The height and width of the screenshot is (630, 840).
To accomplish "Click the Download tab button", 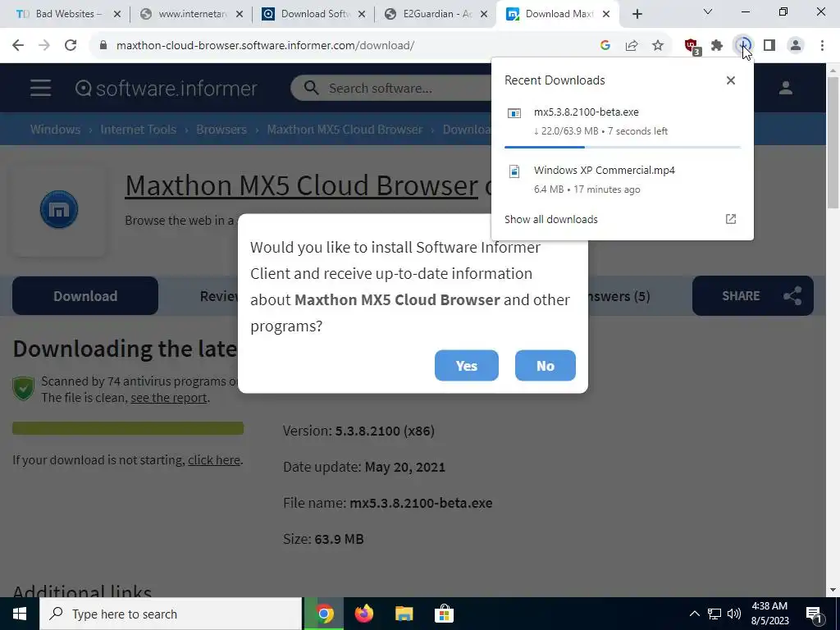I will [85, 295].
